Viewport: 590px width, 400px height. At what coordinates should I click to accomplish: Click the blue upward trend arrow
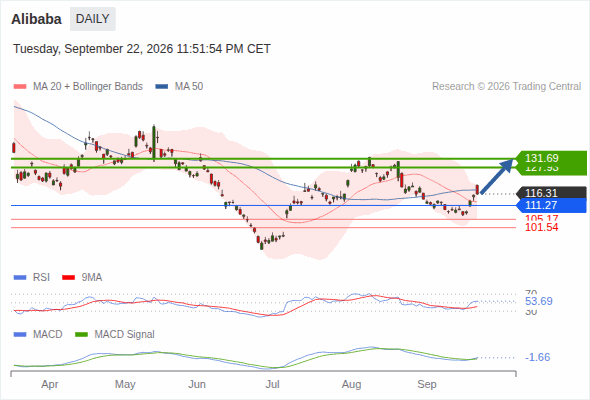tap(497, 176)
